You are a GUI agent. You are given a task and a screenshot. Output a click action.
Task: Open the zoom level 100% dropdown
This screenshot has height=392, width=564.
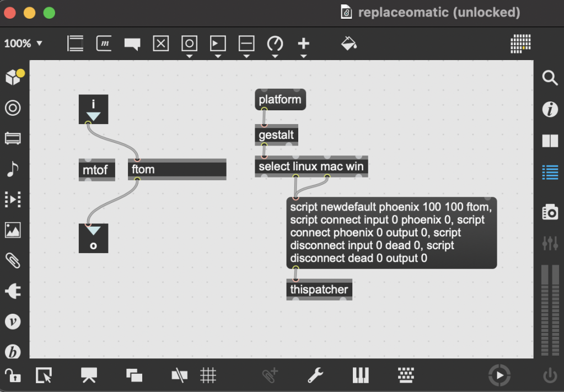pos(23,44)
